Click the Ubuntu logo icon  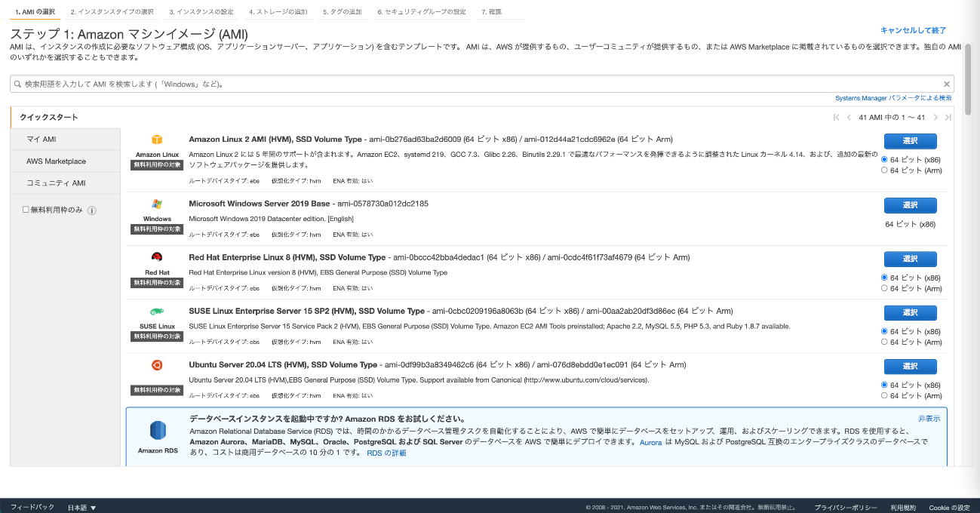(157, 365)
